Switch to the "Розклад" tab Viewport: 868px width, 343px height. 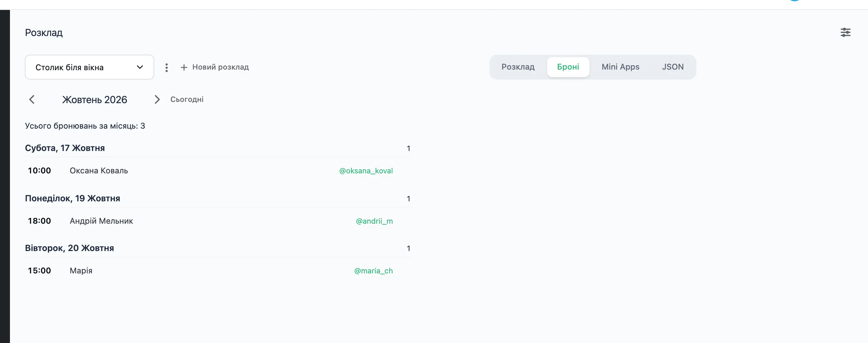tap(518, 67)
